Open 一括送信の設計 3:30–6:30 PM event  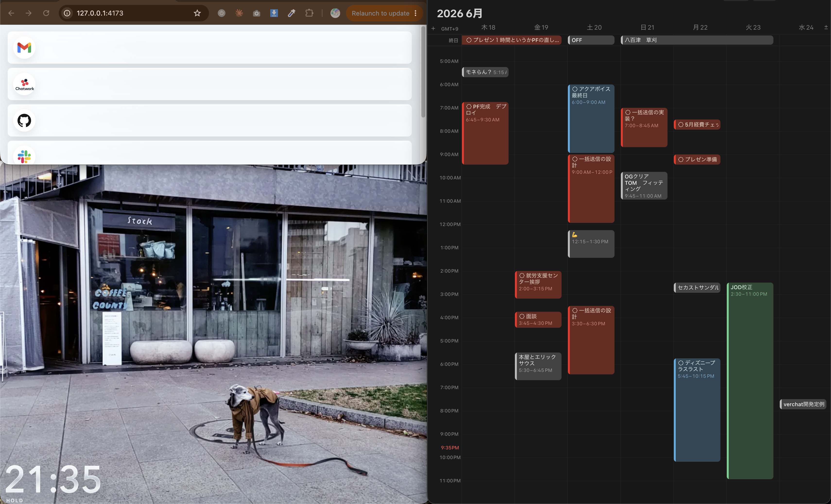click(591, 340)
